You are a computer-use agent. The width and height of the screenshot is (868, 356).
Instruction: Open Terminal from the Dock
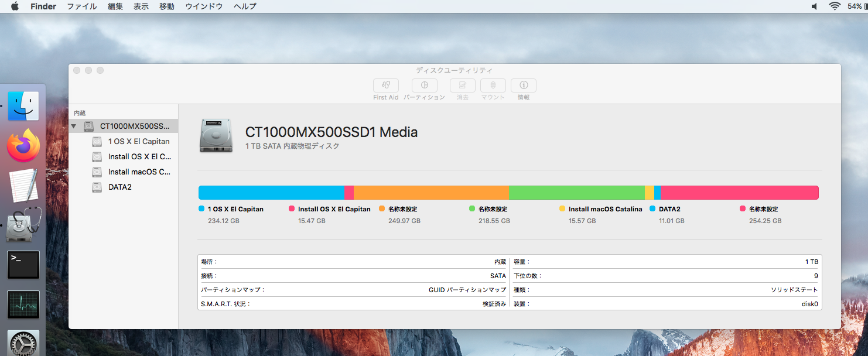23,265
